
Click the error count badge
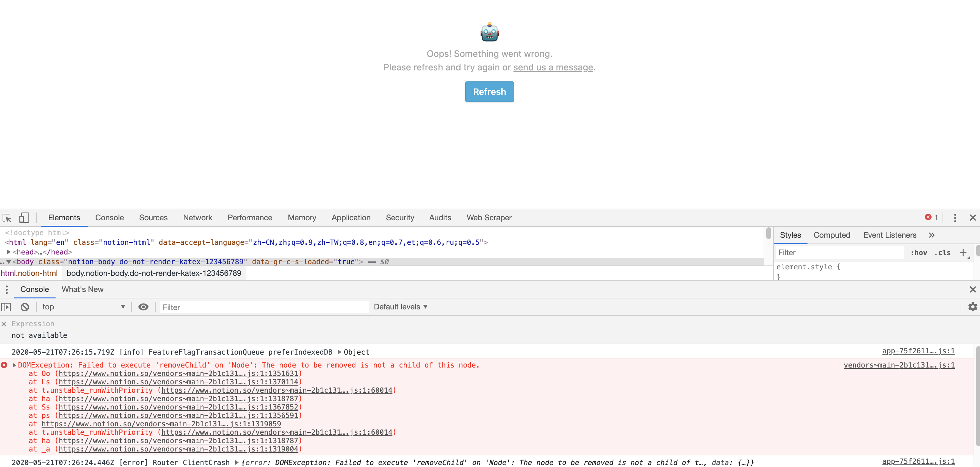pyautogui.click(x=932, y=218)
